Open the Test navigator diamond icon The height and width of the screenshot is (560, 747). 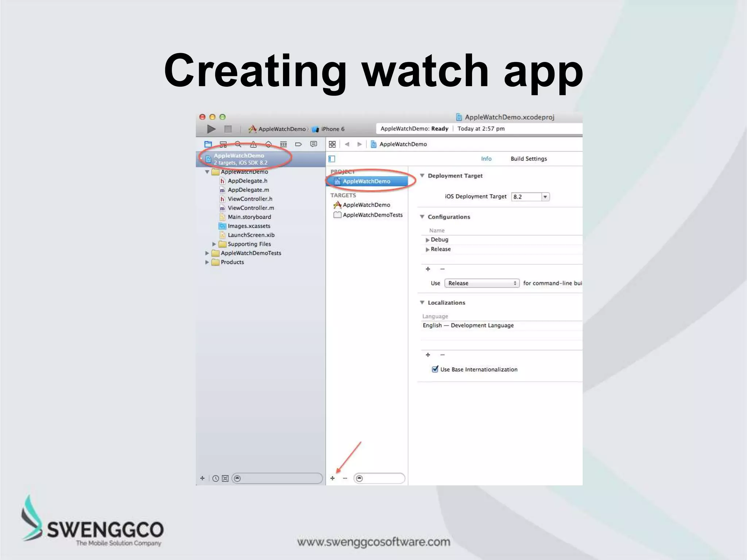point(268,144)
